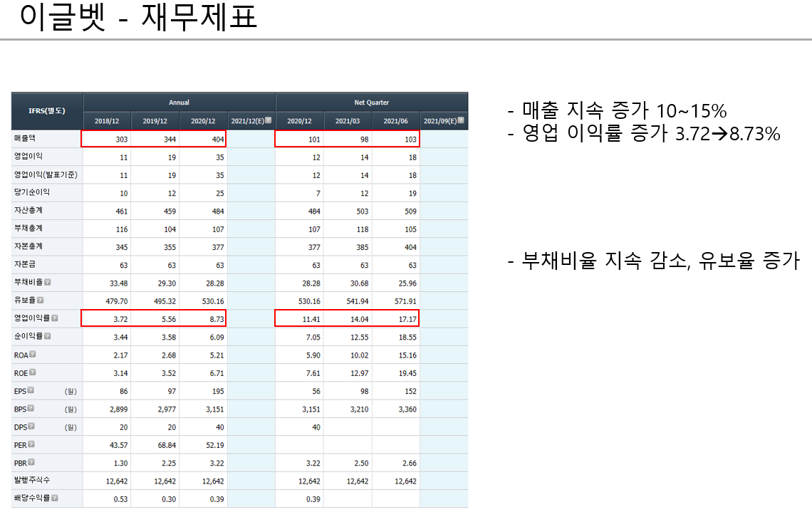This screenshot has width=812, height=517.
Task: Click the 자산총계 value 461
Action: [x=122, y=211]
